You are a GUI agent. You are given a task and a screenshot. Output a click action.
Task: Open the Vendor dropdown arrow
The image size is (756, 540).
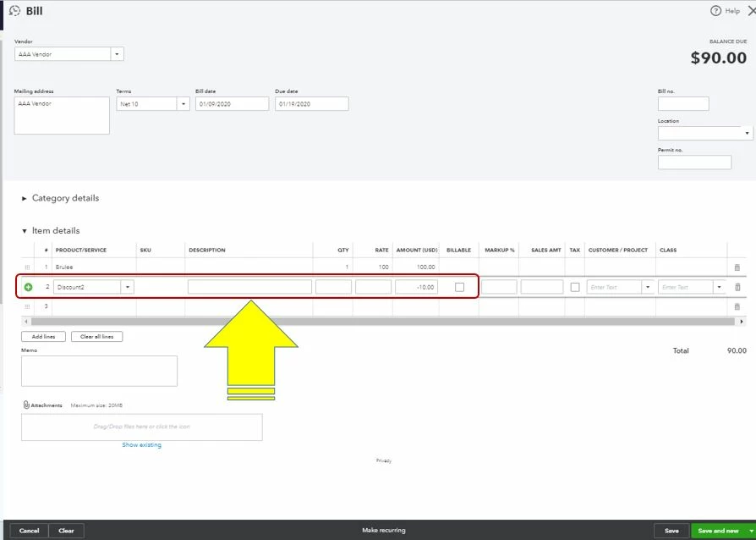(x=118, y=54)
